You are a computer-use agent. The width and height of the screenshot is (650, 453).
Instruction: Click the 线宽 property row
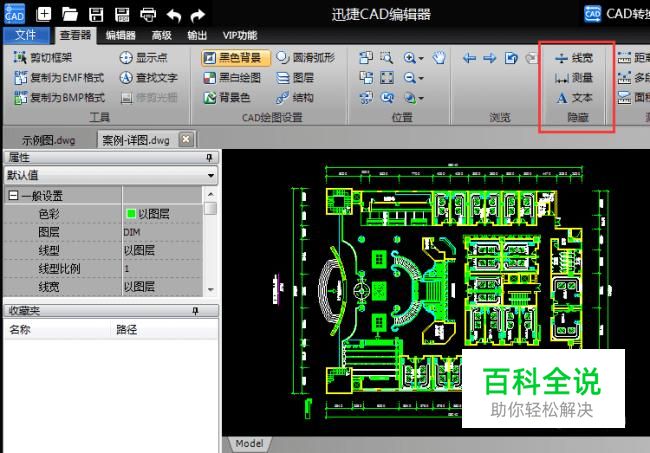tap(103, 287)
